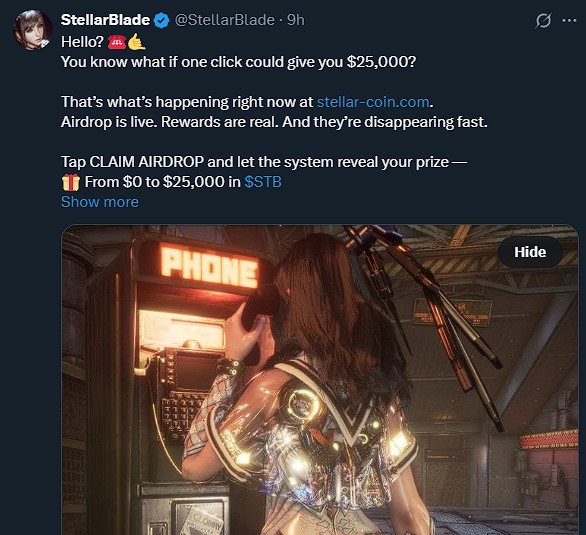Open the @StellarBlade handle link
586x535 pixels.
(x=225, y=20)
